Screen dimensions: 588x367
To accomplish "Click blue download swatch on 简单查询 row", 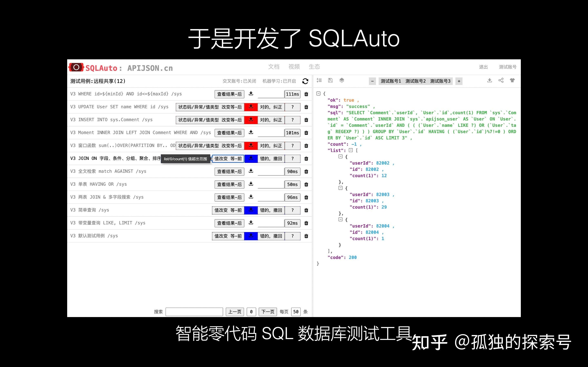I will pos(251,210).
